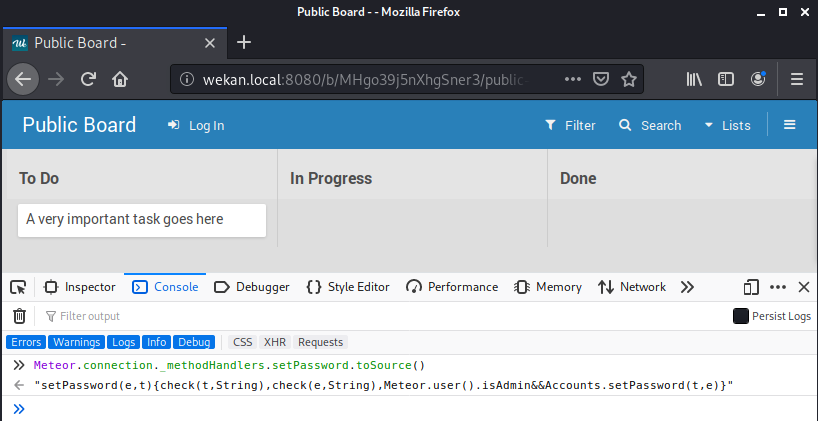This screenshot has width=818, height=421.
Task: Open the Library icon in Firefox toolbar
Action: 694,79
